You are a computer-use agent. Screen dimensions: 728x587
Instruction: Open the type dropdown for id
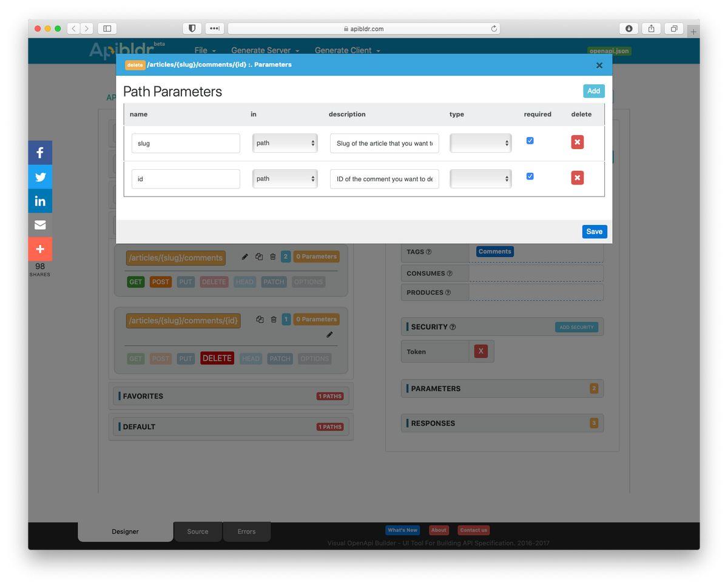480,179
